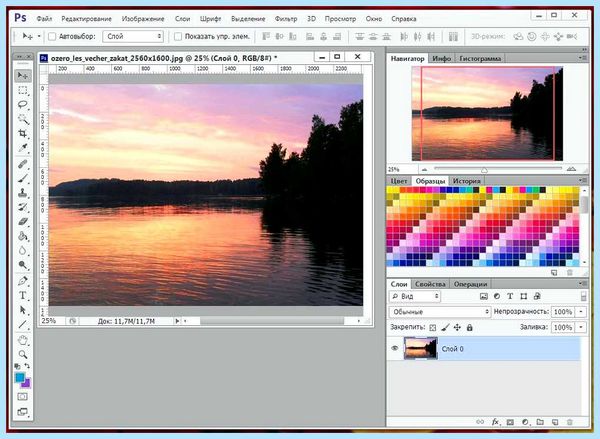Click the navigator zoom slider handle
Viewport: 600px width, 439px height.
click(484, 170)
